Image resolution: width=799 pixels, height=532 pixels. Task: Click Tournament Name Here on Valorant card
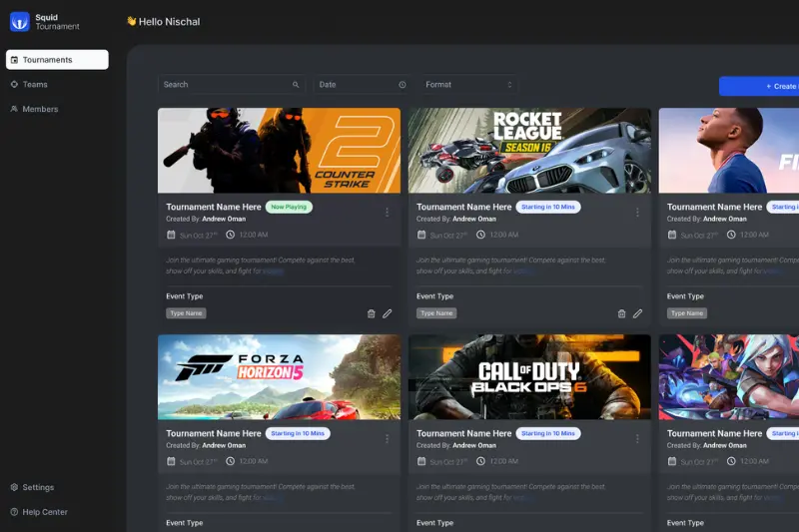click(x=714, y=434)
